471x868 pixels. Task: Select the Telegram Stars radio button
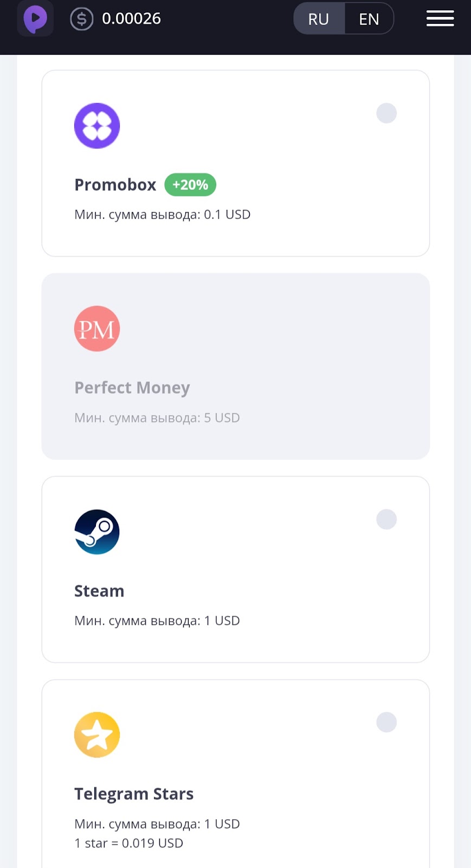[x=386, y=722]
